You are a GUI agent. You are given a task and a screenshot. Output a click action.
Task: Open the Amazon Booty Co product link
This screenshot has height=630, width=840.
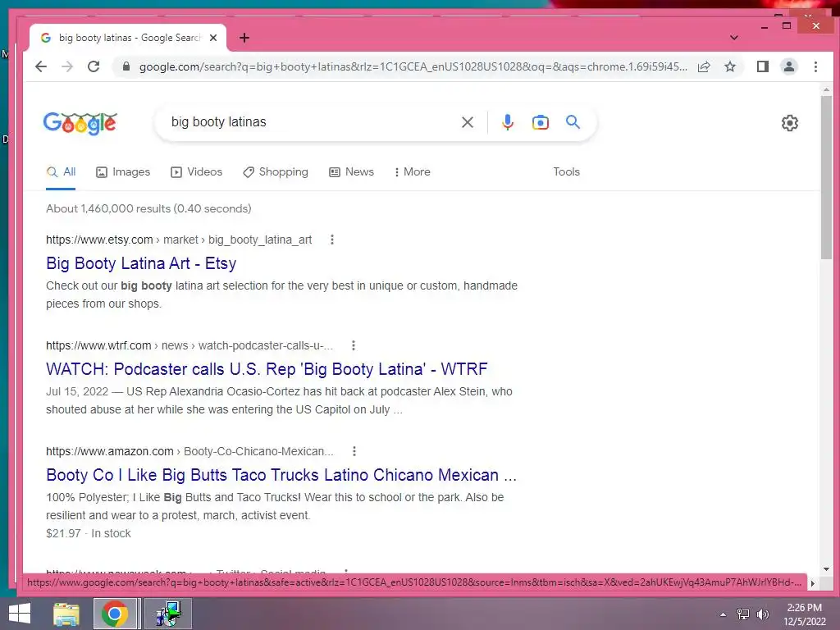(281, 475)
